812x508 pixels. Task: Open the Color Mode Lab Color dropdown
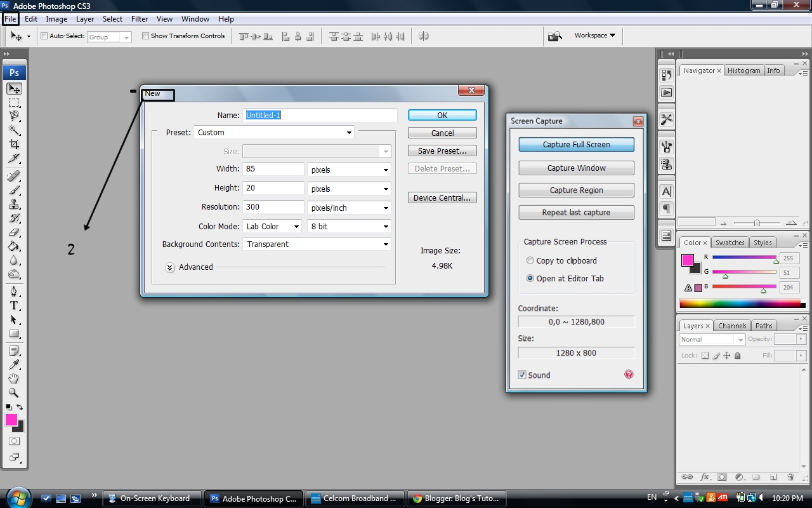tap(272, 226)
